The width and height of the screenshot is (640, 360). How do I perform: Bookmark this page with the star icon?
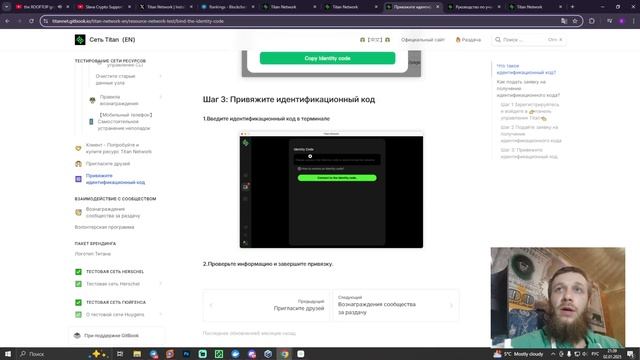(575, 21)
